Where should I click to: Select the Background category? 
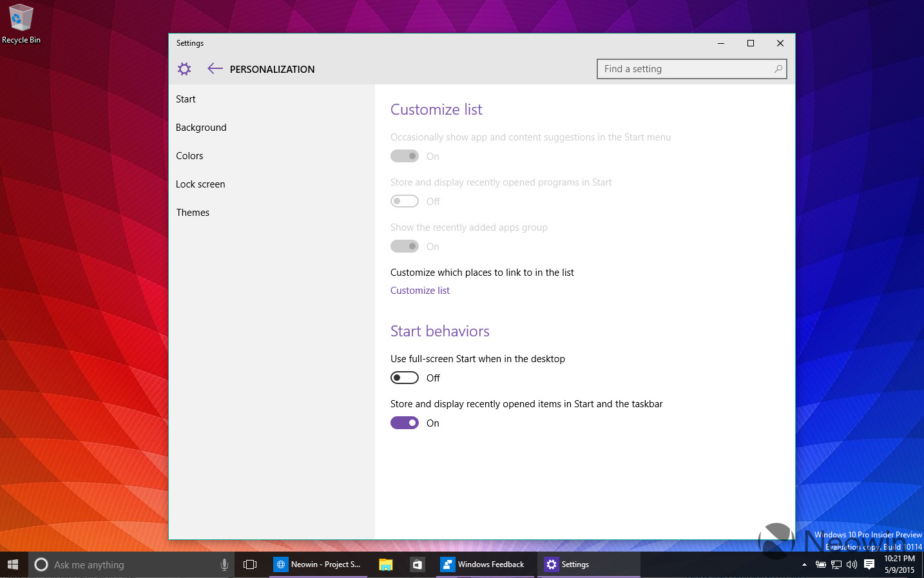(x=201, y=128)
